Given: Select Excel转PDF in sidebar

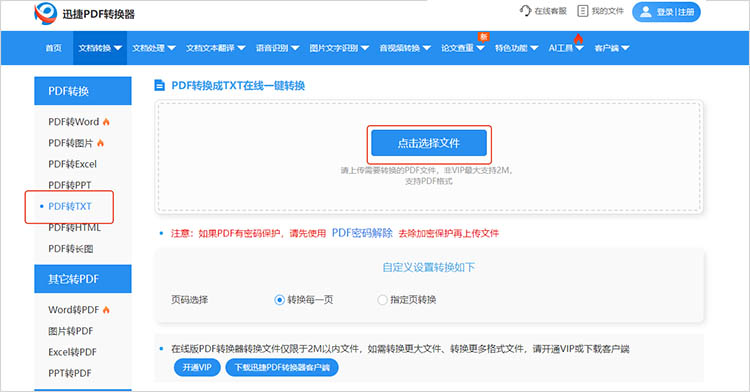Looking at the screenshot, I should (x=72, y=352).
